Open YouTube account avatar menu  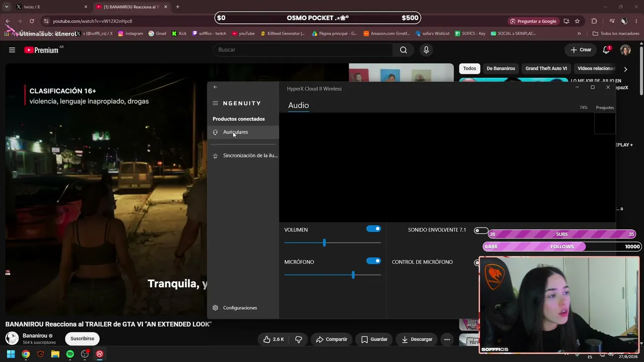tap(625, 50)
